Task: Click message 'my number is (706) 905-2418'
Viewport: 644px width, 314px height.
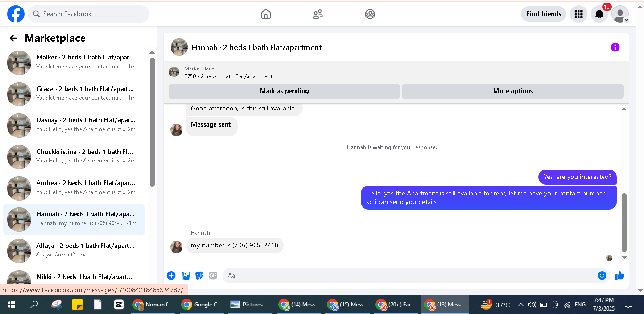Action: (x=235, y=246)
